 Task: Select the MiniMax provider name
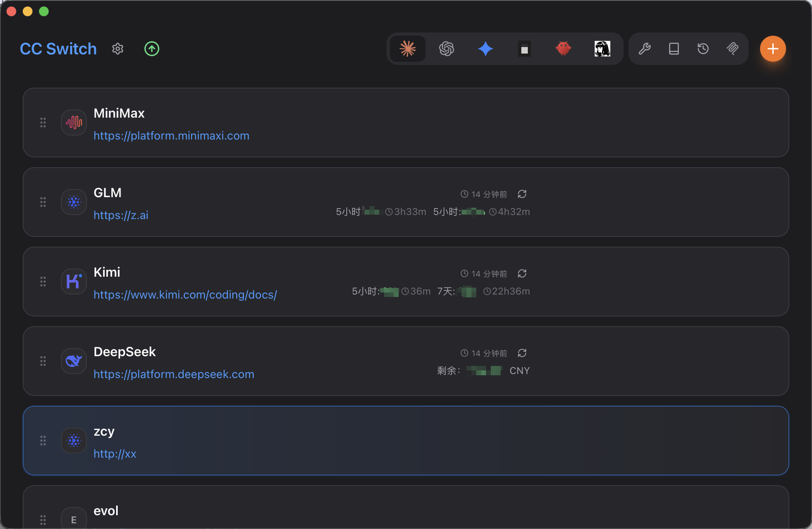(119, 113)
